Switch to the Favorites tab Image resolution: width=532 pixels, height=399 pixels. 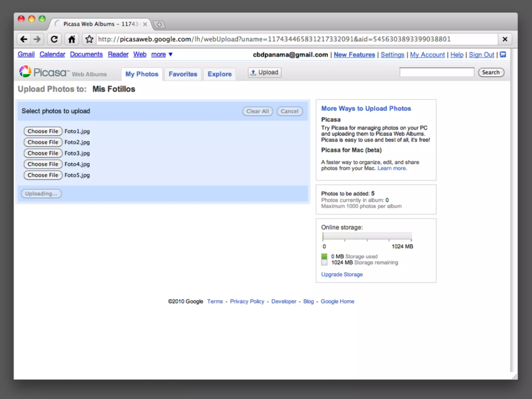[x=183, y=74]
